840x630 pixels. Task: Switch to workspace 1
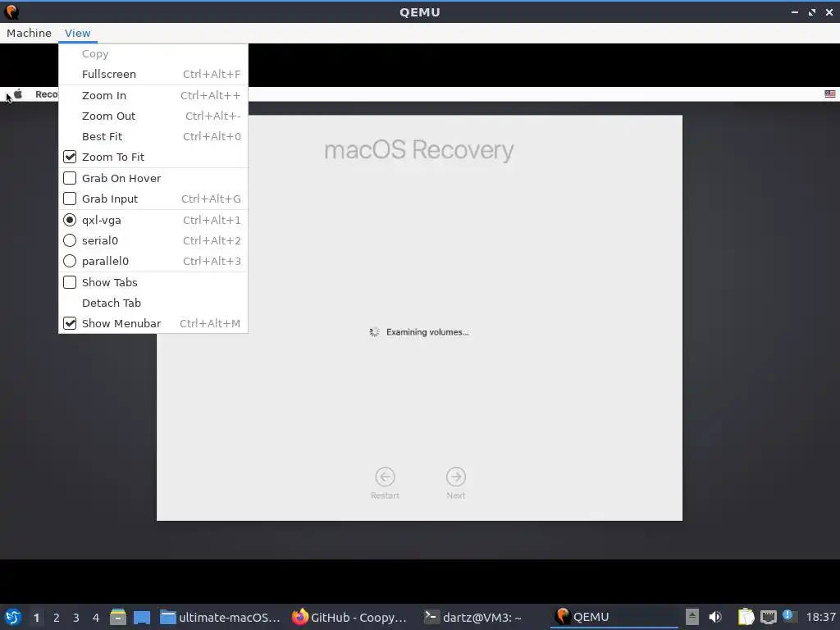click(x=36, y=618)
